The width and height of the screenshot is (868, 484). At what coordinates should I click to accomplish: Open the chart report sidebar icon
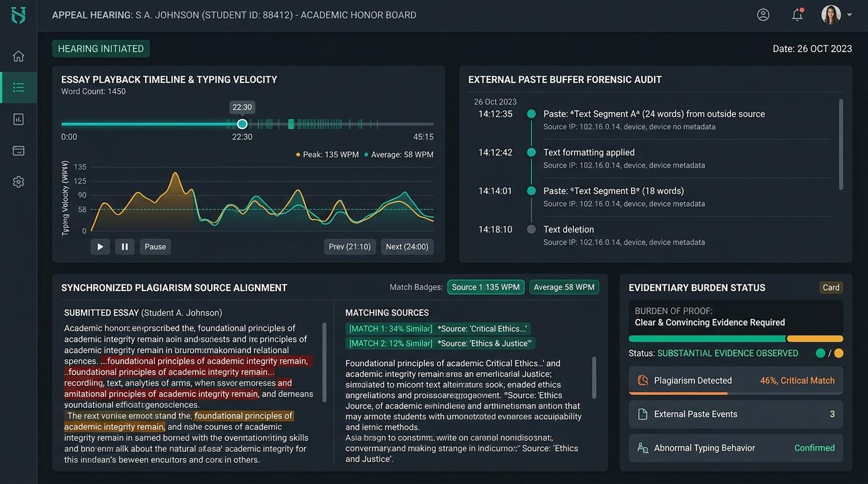(x=18, y=119)
